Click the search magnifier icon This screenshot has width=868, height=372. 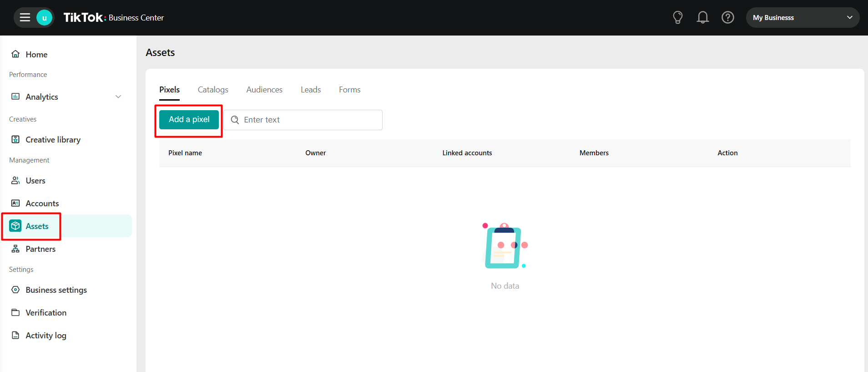click(x=235, y=120)
